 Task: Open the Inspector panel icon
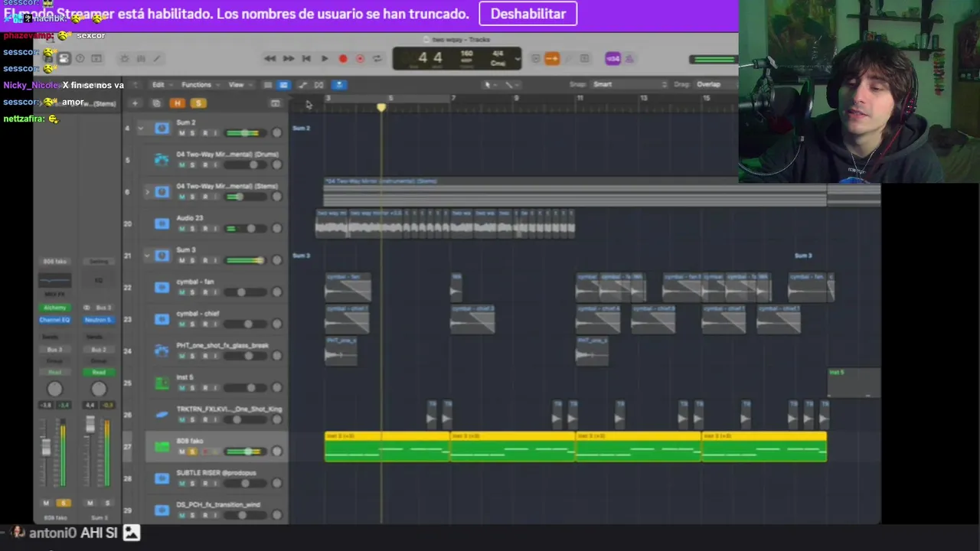(x=64, y=58)
